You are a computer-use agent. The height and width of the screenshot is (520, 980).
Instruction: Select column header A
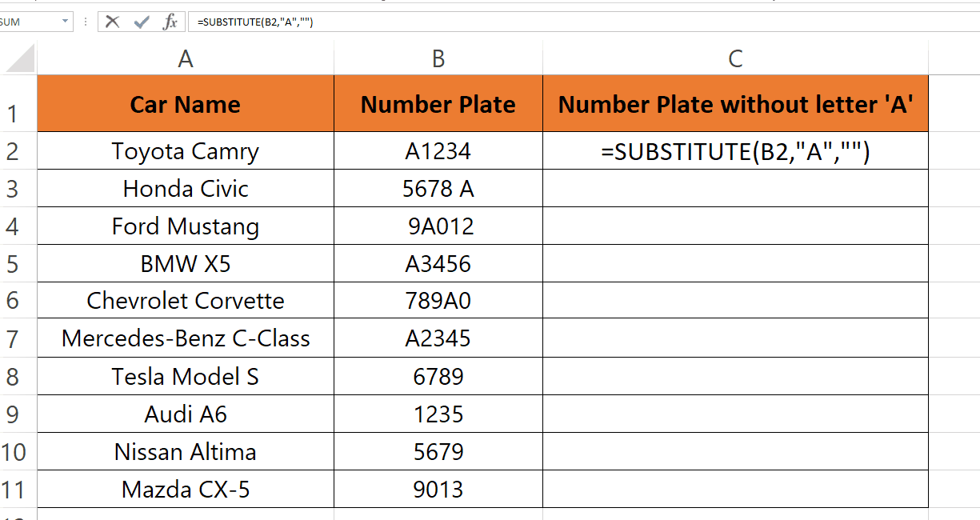[x=185, y=58]
